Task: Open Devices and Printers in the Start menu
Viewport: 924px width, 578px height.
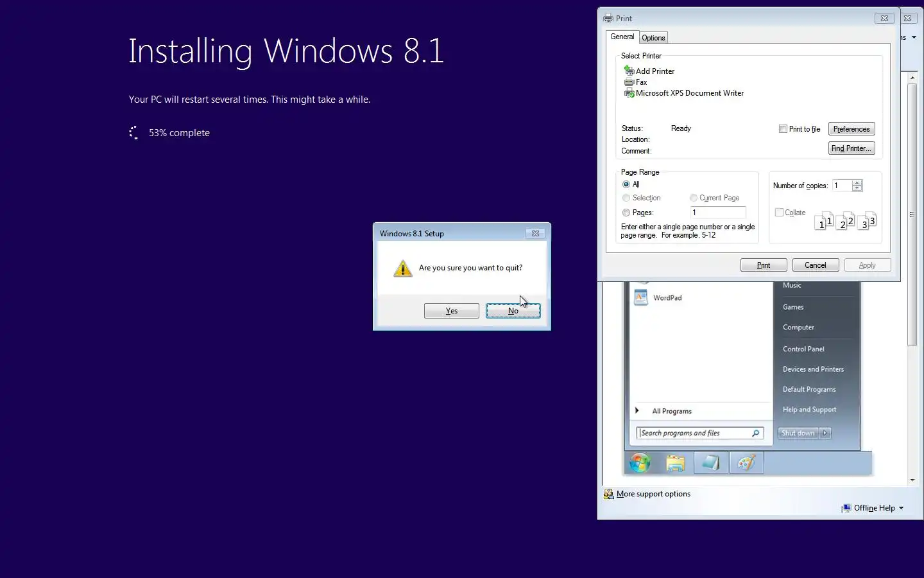Action: coord(813,369)
